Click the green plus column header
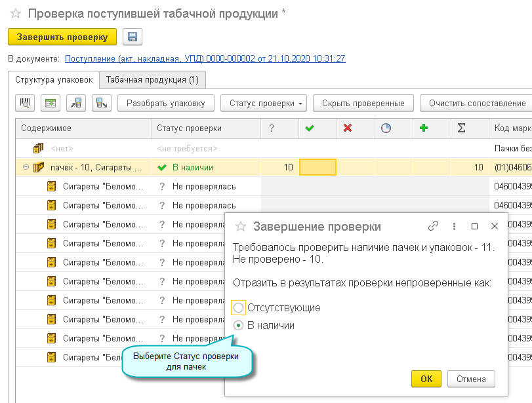The height and width of the screenshot is (403, 532). click(x=424, y=128)
